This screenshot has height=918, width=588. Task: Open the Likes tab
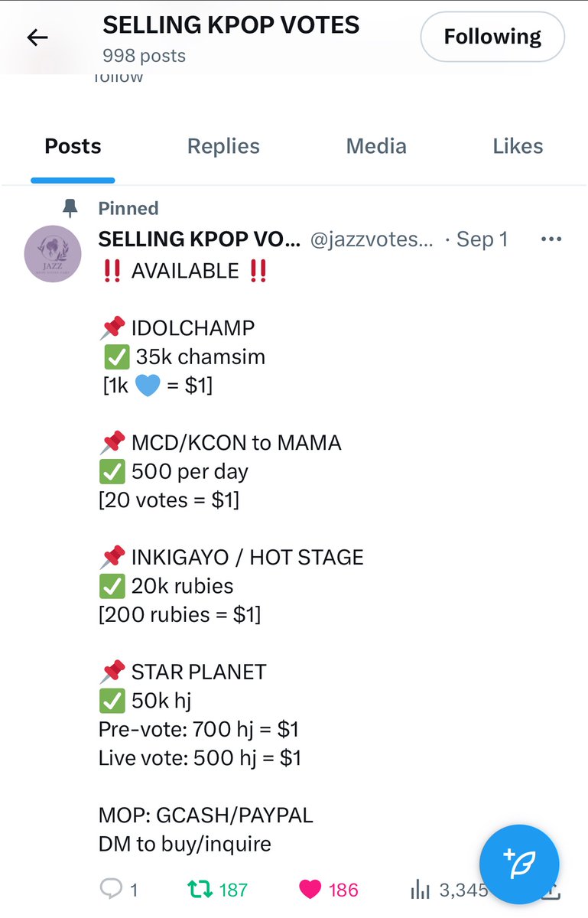(x=518, y=146)
